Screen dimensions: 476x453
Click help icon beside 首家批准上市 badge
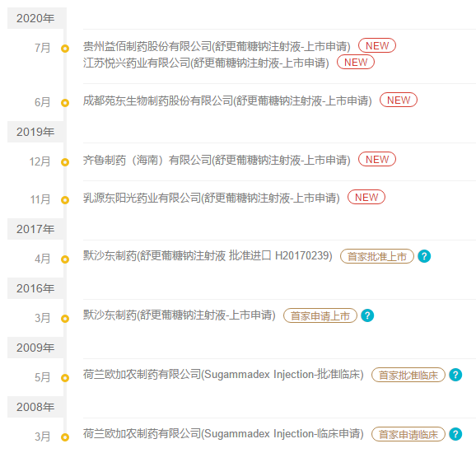tap(424, 256)
